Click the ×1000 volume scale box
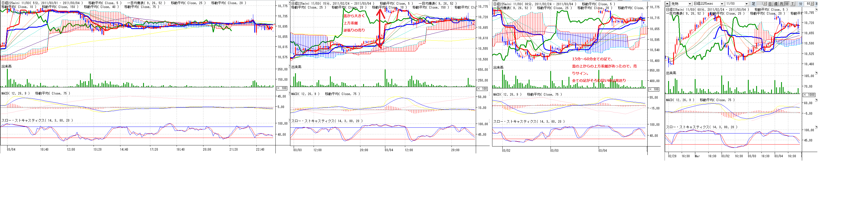The image size is (868, 220). point(809,95)
